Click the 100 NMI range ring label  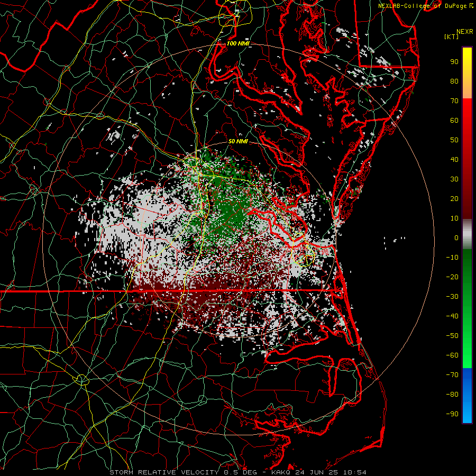click(238, 43)
